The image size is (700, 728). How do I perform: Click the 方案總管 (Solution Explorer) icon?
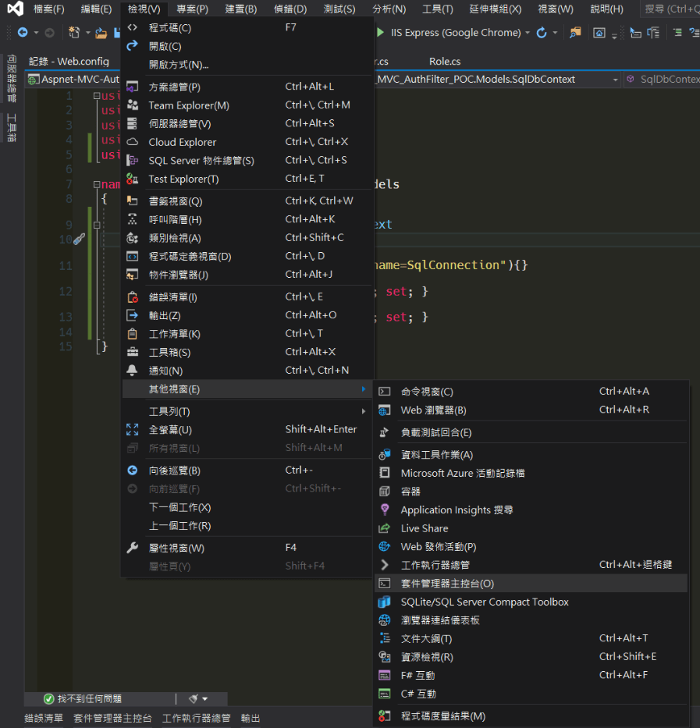pos(133,87)
